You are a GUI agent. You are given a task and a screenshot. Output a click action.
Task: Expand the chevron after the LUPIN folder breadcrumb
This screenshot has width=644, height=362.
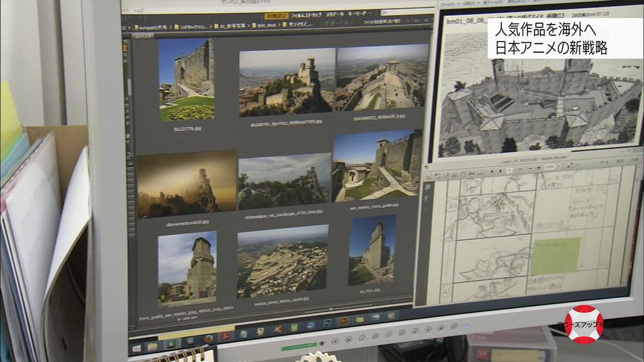(211, 26)
